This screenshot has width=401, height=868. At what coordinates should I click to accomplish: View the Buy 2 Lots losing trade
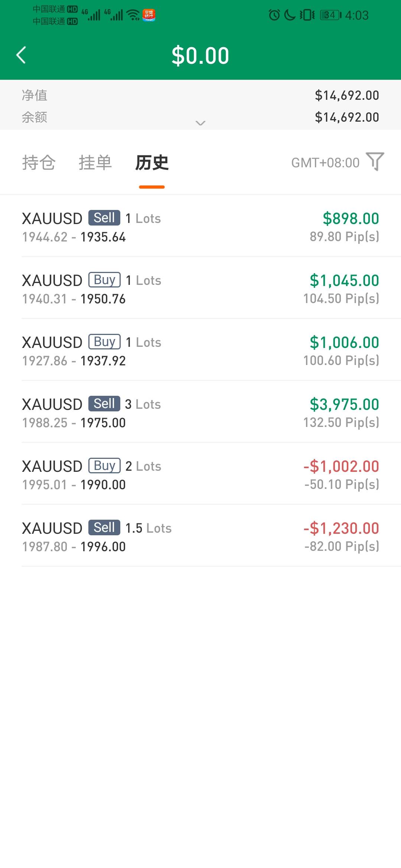200,474
